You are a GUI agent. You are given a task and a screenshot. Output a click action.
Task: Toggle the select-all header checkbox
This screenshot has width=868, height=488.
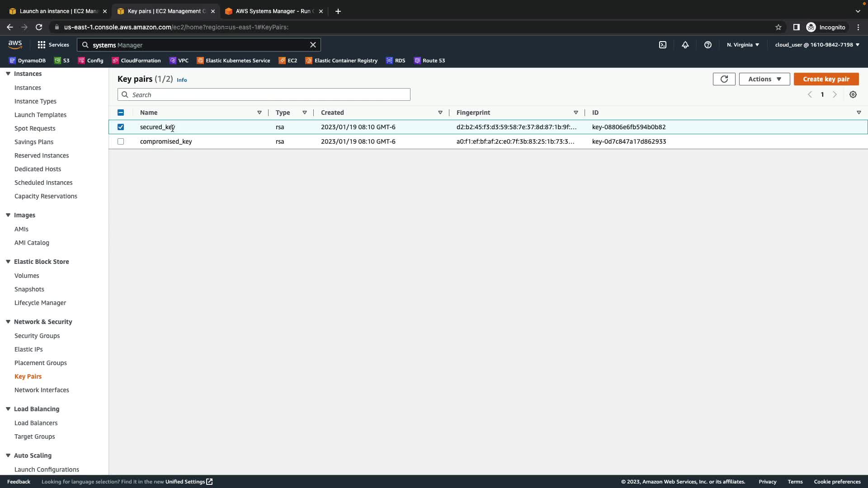pos(121,113)
